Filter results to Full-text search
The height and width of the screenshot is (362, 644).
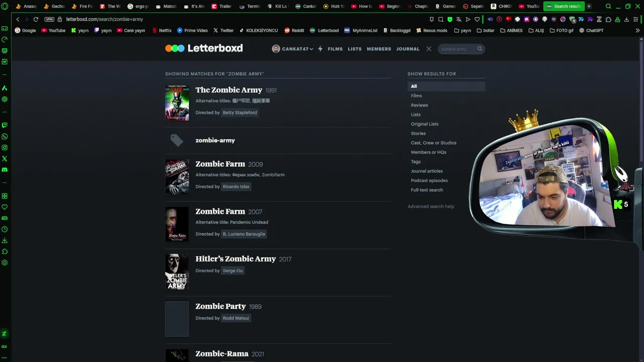(427, 190)
